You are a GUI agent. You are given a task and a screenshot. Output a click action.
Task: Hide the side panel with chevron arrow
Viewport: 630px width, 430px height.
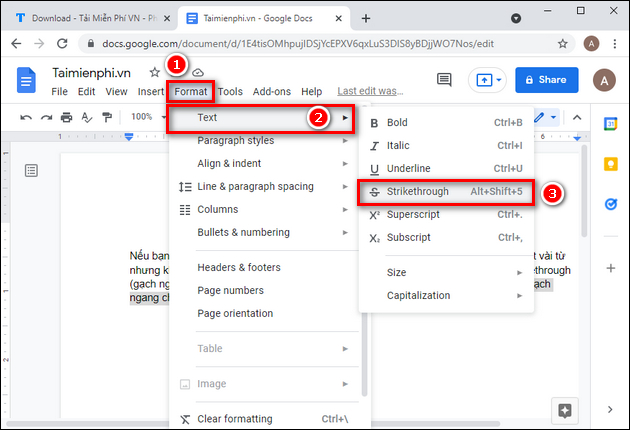click(x=610, y=410)
